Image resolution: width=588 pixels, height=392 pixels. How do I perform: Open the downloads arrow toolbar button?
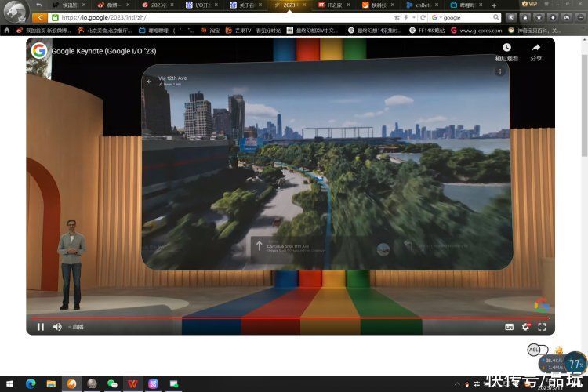point(553,17)
